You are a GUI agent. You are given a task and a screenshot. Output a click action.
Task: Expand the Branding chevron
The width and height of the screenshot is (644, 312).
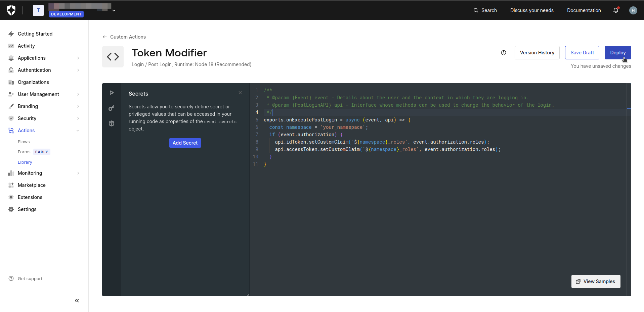[78, 106]
